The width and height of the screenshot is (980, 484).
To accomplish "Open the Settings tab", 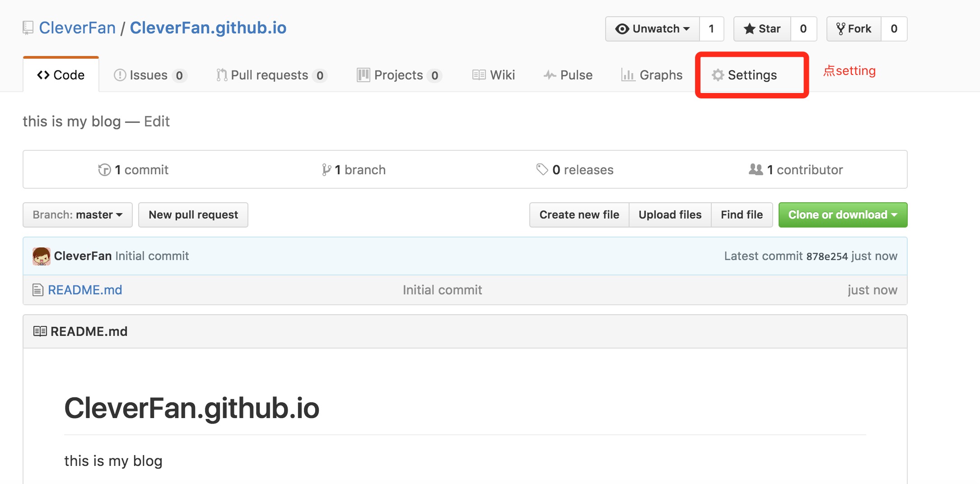I will tap(745, 75).
